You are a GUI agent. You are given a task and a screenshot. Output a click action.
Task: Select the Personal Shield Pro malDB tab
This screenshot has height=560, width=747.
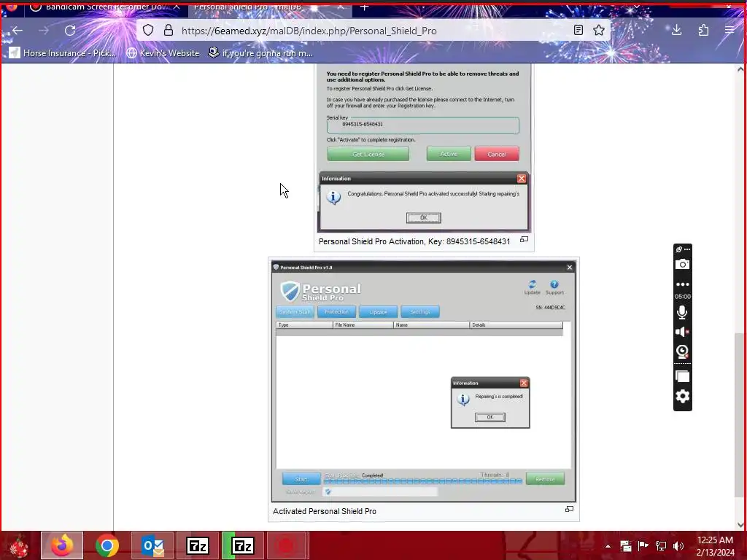(x=269, y=7)
